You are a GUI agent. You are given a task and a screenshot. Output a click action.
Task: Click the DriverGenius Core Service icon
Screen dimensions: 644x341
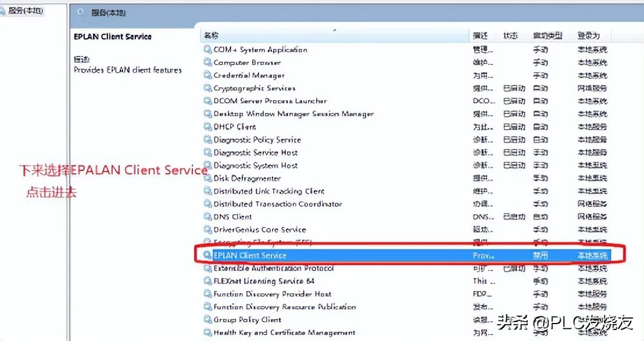[x=208, y=229]
